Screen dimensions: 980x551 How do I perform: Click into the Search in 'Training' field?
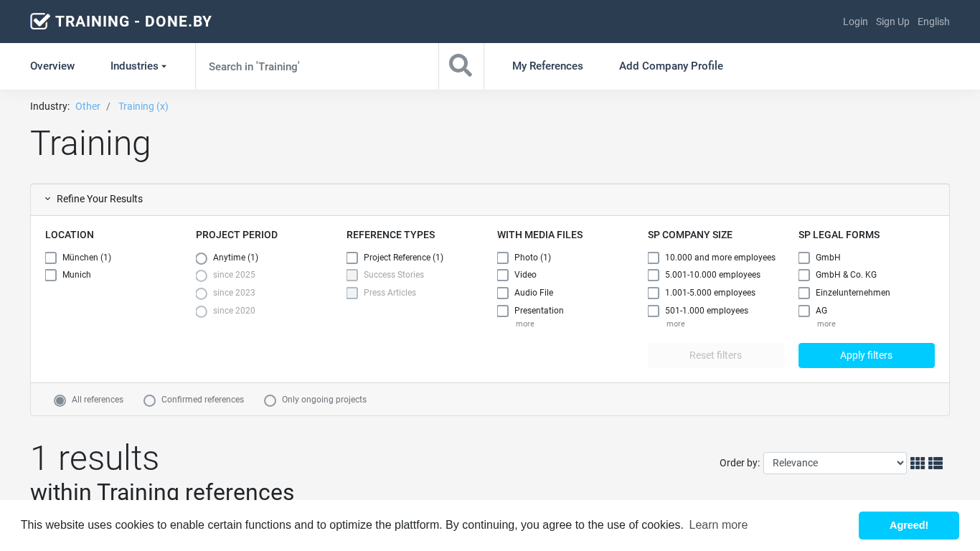coord(316,66)
